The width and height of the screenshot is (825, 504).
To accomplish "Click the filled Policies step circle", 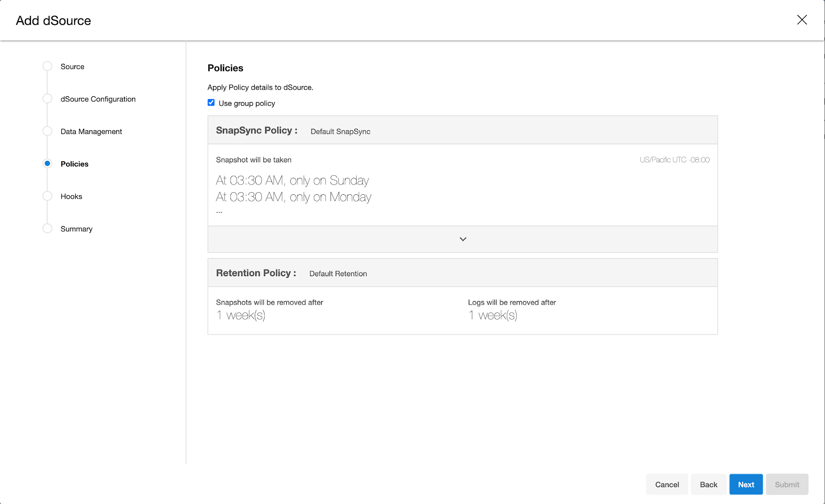I will (x=47, y=163).
